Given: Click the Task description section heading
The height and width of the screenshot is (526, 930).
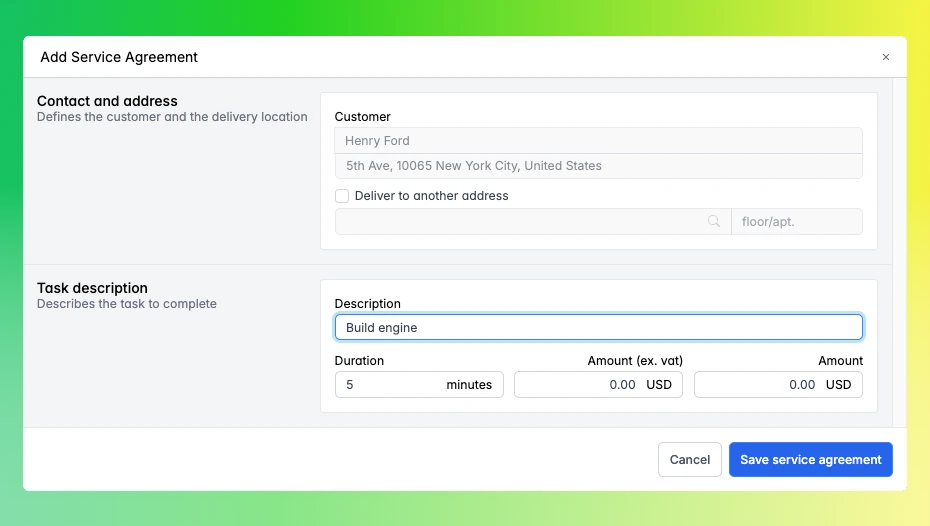Looking at the screenshot, I should point(92,288).
